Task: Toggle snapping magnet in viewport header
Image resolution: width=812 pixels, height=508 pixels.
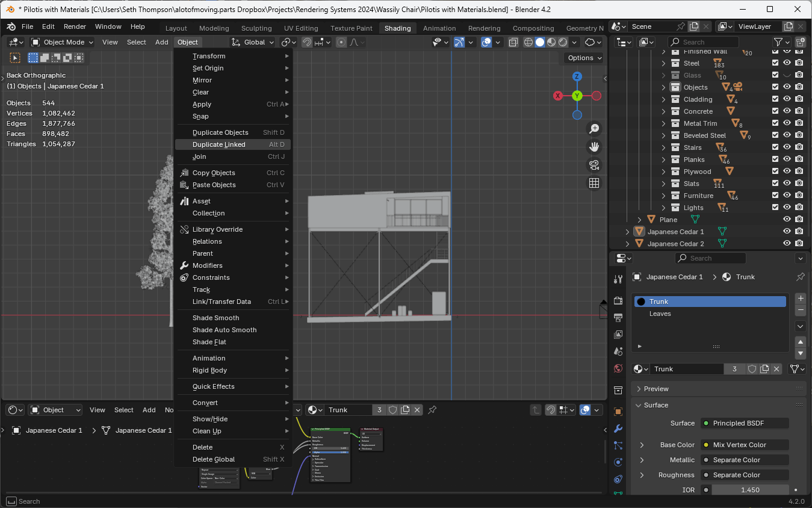Action: point(307,42)
